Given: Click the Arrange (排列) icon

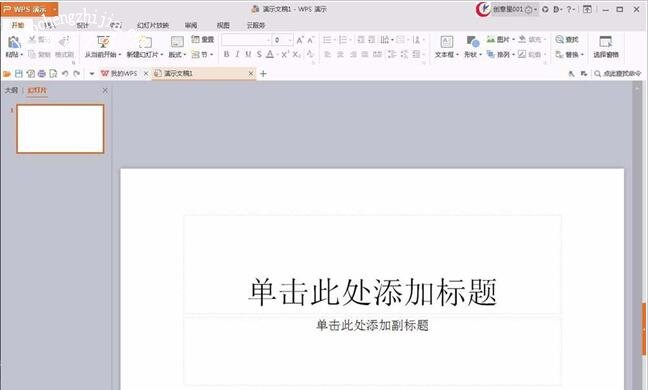Looking at the screenshot, I should (x=491, y=54).
